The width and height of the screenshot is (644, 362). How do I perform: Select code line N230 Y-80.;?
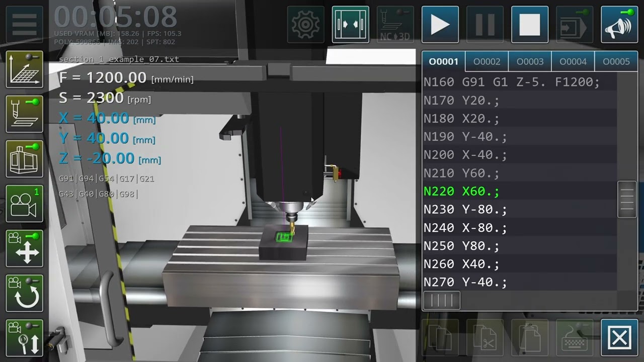pyautogui.click(x=519, y=209)
